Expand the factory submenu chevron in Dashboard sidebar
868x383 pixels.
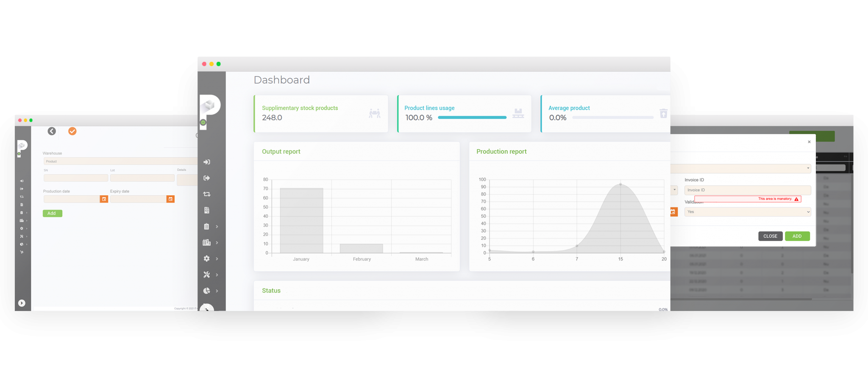coord(217,243)
